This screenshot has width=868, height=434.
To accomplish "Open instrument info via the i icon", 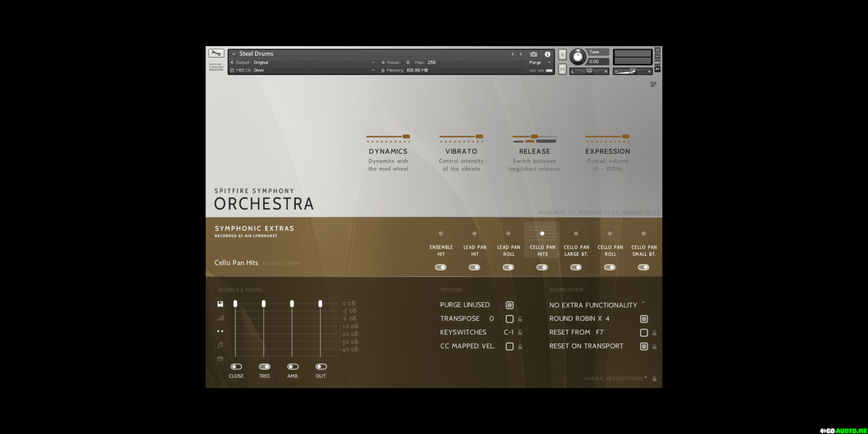I will click(x=547, y=54).
